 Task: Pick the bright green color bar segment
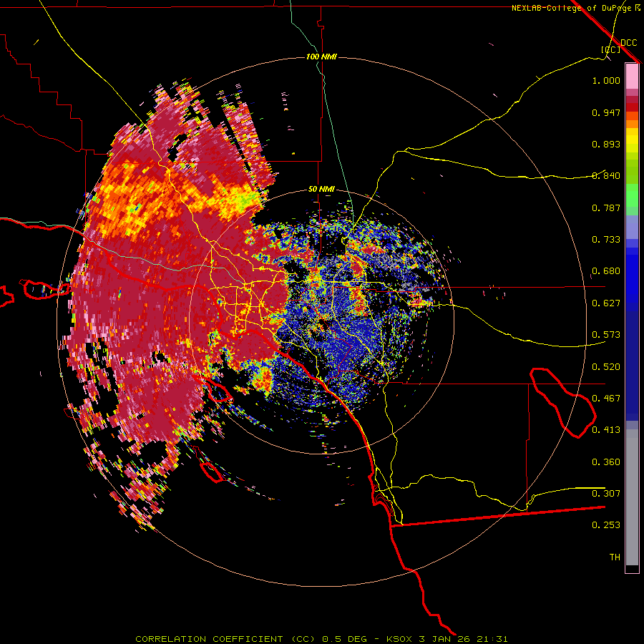pyautogui.click(x=632, y=195)
